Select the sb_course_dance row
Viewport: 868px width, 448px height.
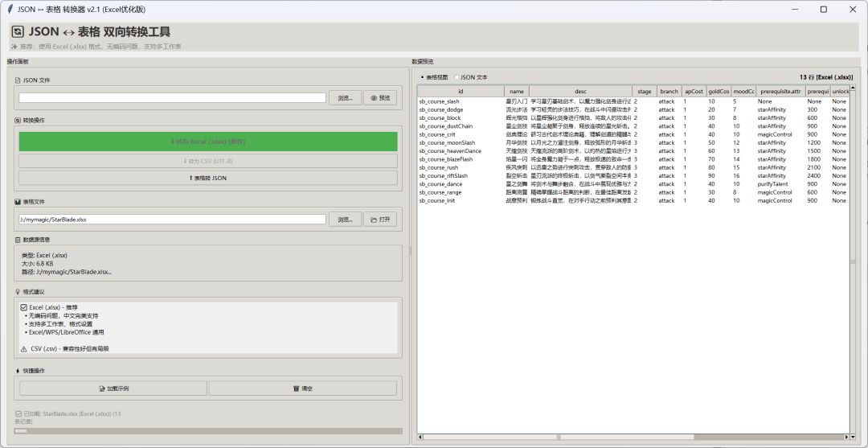tap(633, 184)
